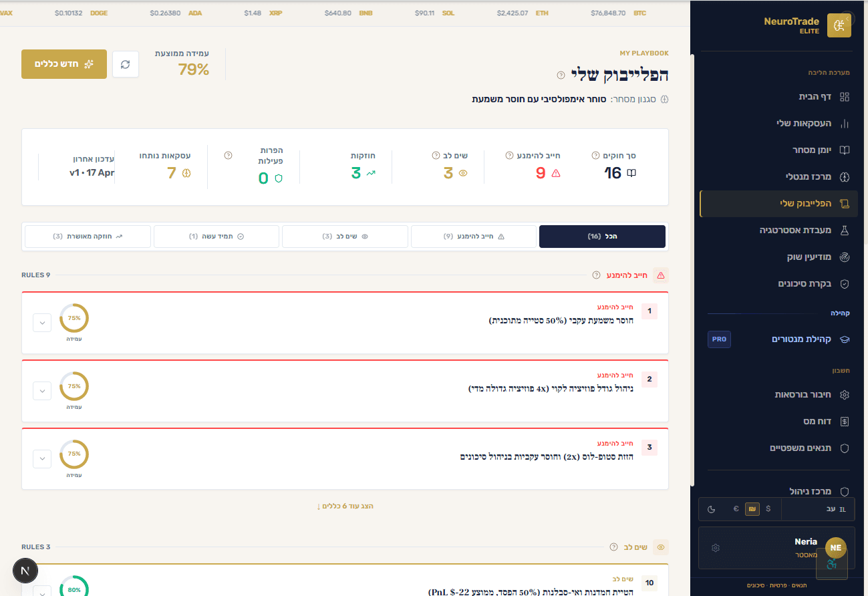Click the radar icon for מודיעין שוק

click(845, 257)
